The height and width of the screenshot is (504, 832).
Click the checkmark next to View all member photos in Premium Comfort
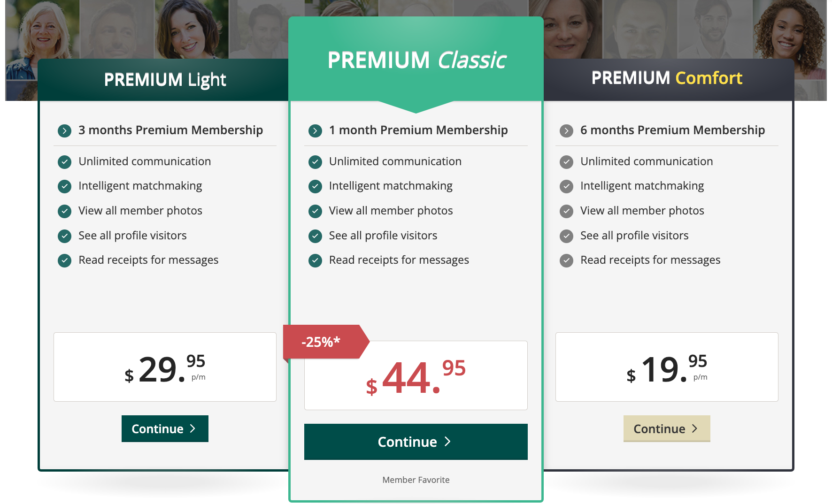click(x=566, y=211)
